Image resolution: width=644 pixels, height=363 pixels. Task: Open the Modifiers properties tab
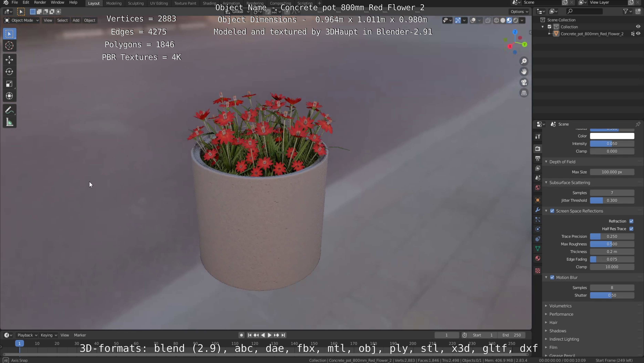tap(538, 210)
